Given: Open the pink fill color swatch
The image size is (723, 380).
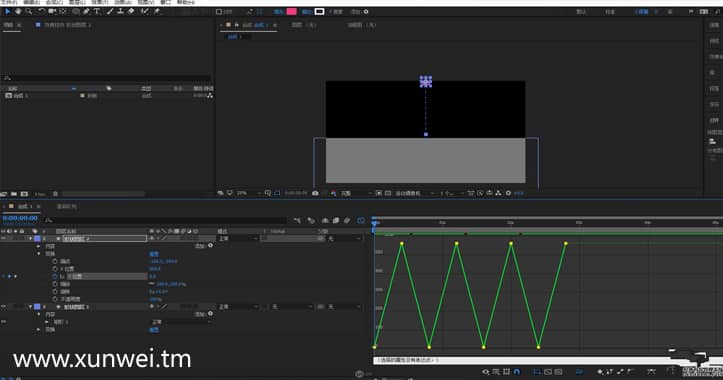Looking at the screenshot, I should pyautogui.click(x=291, y=12).
